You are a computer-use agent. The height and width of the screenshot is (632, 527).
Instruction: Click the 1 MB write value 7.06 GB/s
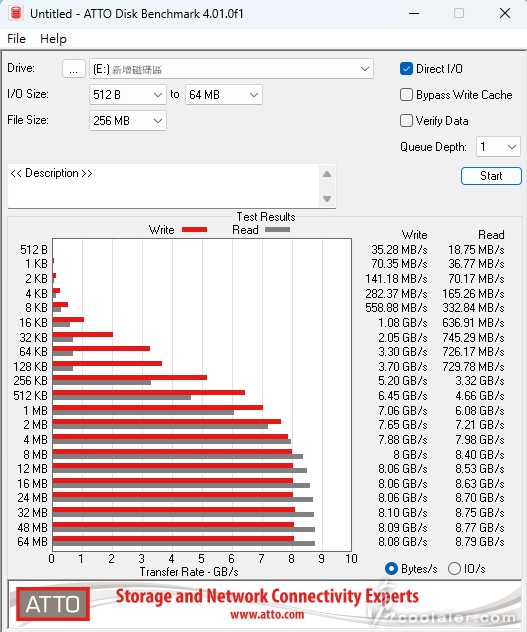point(402,411)
